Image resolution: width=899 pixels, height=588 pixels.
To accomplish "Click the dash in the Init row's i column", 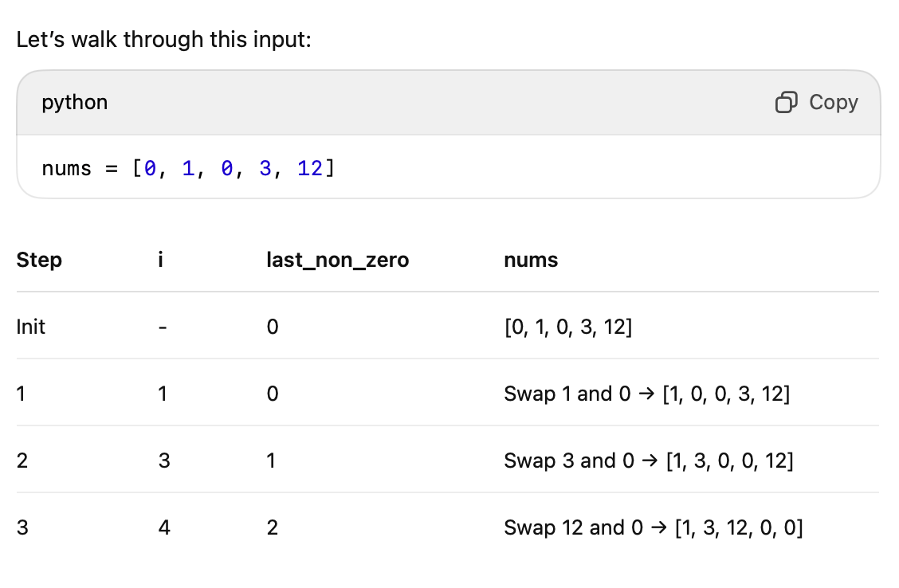I will coord(161,327).
